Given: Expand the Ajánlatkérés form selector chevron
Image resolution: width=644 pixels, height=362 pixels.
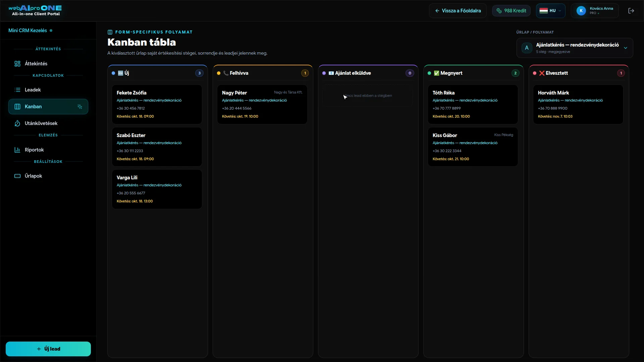Looking at the screenshot, I should pos(625,48).
